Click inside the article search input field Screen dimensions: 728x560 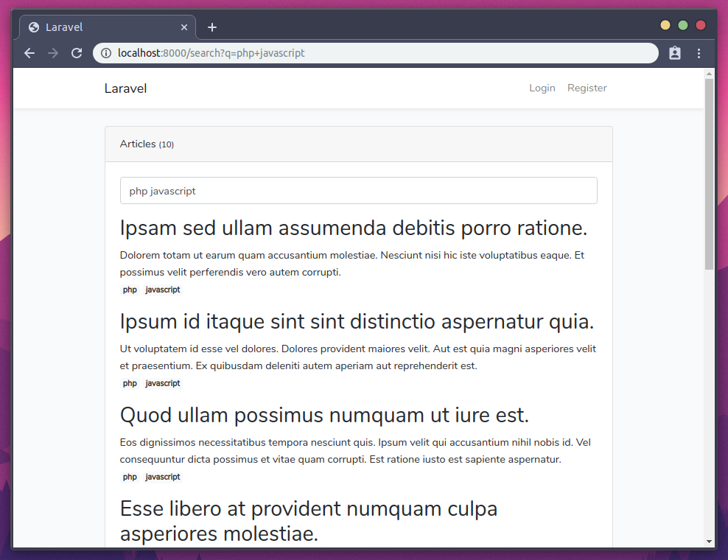[x=358, y=190]
